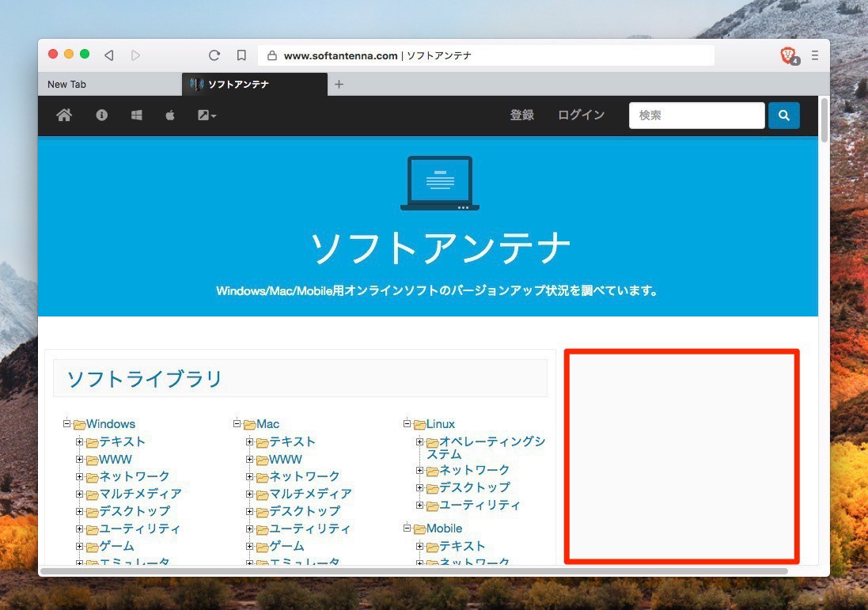The height and width of the screenshot is (610, 868).
Task: Open the Mobile category link
Action: [x=444, y=529]
